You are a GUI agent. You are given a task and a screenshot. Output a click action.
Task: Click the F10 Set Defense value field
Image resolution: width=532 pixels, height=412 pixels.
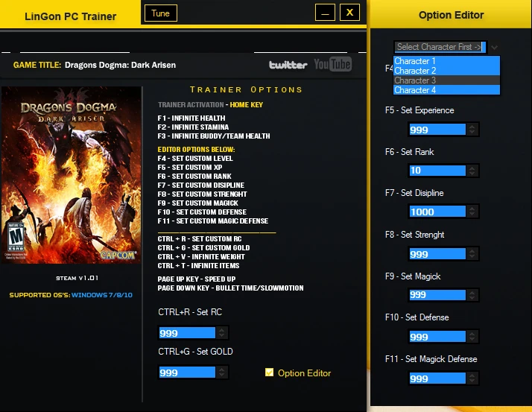437,337
